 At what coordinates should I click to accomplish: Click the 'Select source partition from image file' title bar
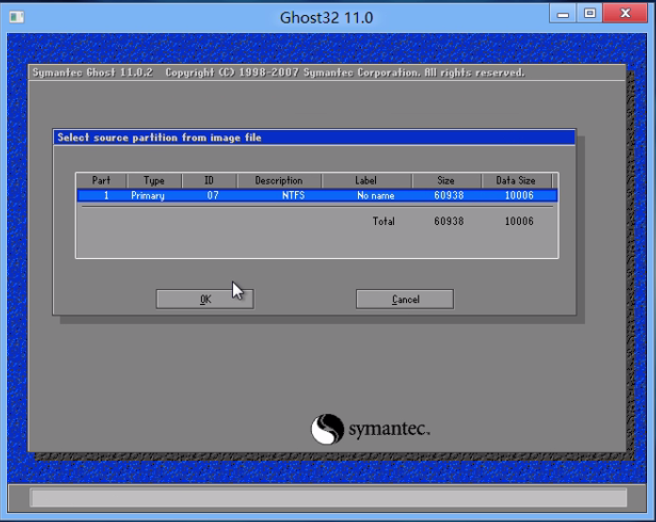tap(314, 138)
